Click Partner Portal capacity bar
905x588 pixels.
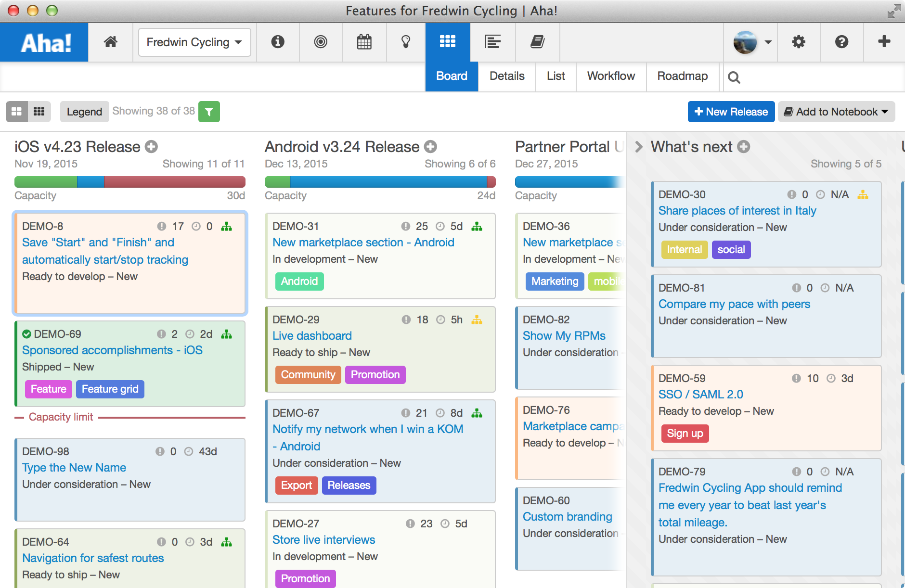click(x=570, y=181)
